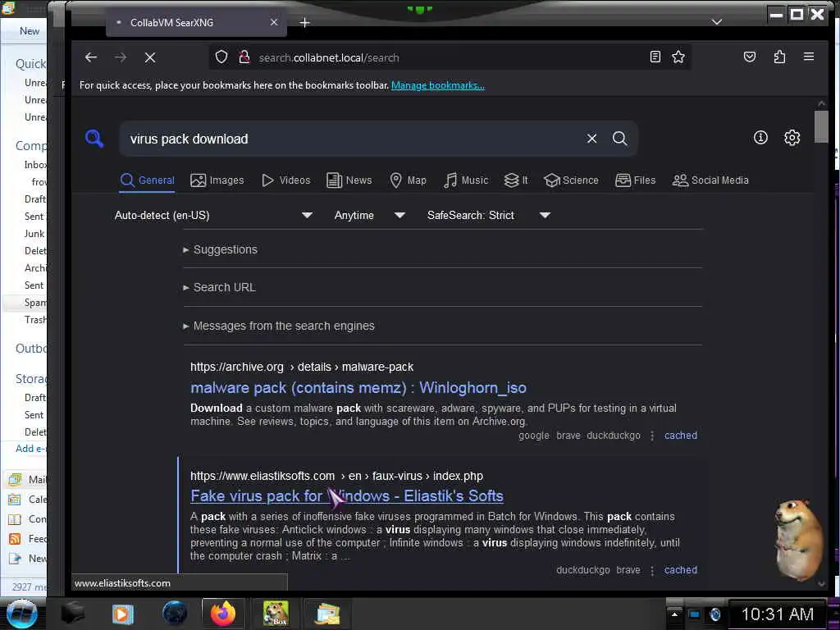Toggle reader view in the address bar

655,57
